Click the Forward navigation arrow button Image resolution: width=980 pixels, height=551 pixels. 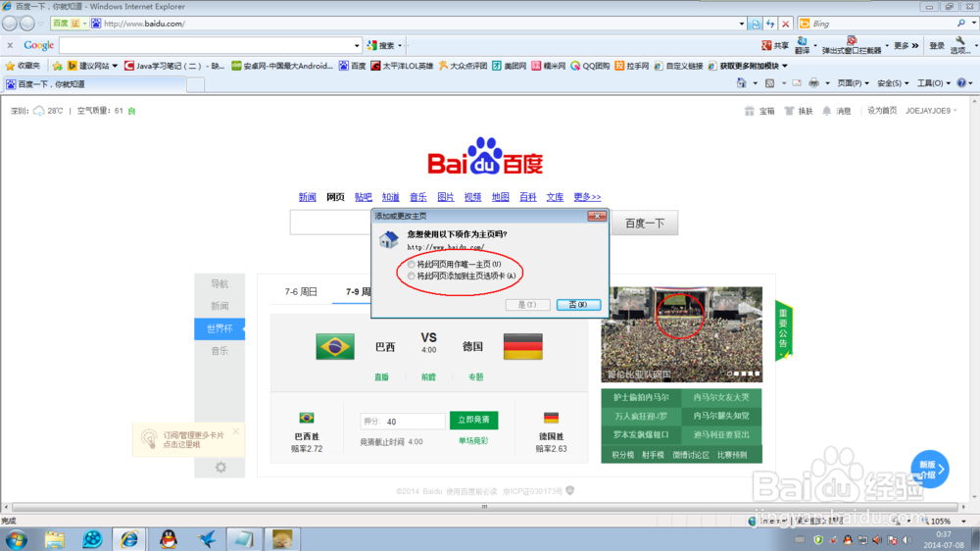click(x=26, y=24)
